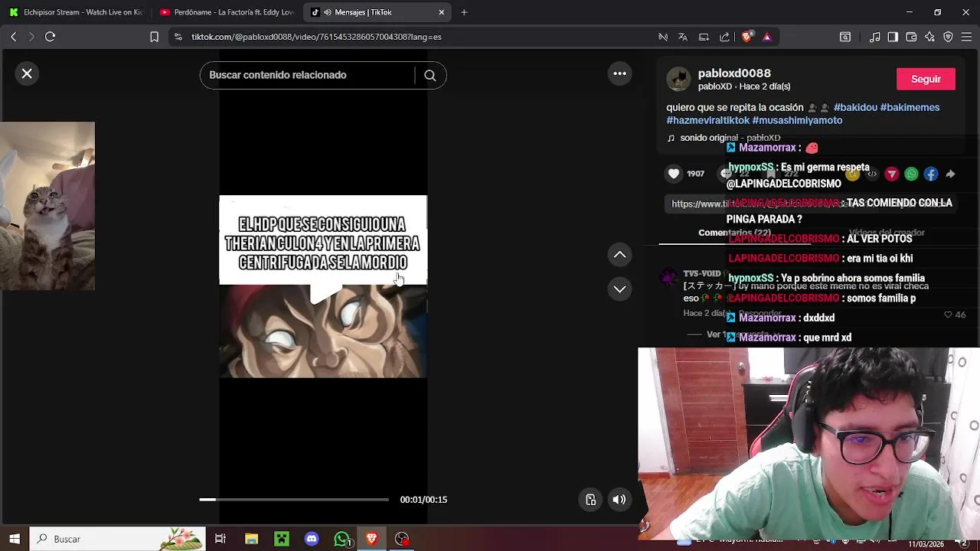The height and width of the screenshot is (551, 980).
Task: Open the three-dots more options menu
Action: (x=619, y=73)
